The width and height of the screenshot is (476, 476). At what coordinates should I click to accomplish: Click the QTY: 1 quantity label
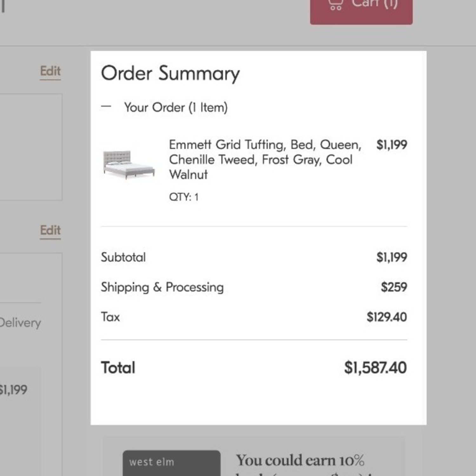click(x=183, y=197)
